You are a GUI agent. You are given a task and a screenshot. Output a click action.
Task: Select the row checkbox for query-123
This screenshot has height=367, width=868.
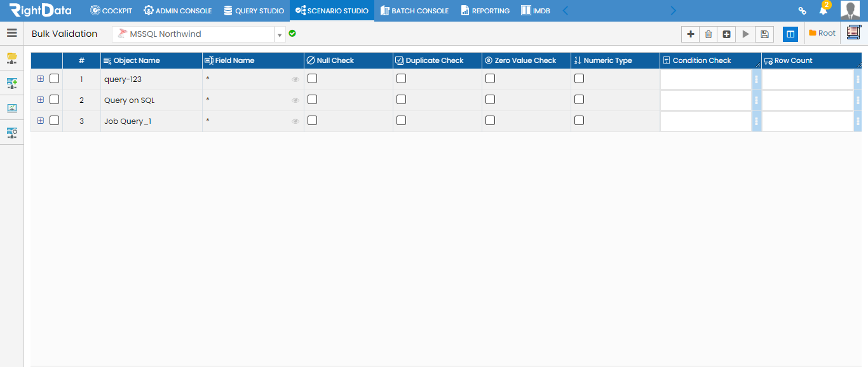(x=55, y=79)
